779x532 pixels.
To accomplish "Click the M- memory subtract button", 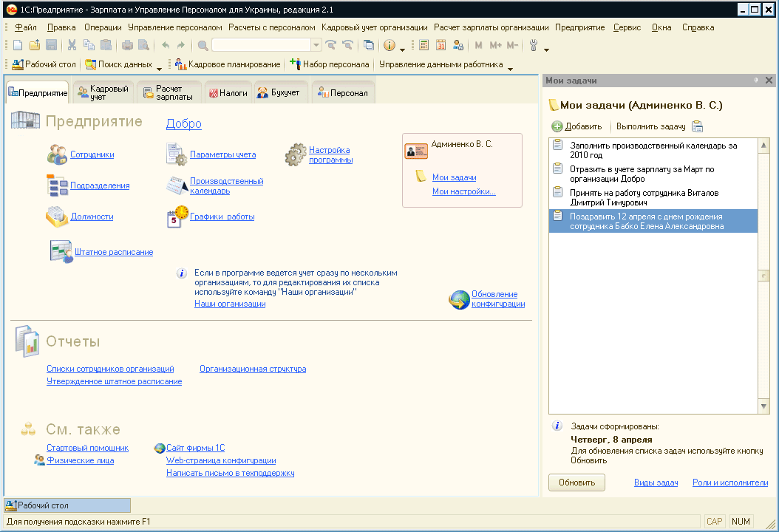I will (x=513, y=46).
